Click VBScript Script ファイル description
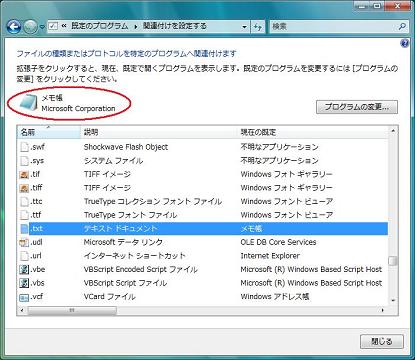415x360 pixels. [125, 283]
